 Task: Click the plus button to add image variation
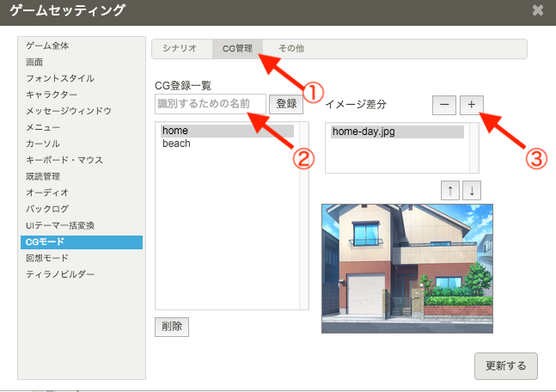coord(471,104)
